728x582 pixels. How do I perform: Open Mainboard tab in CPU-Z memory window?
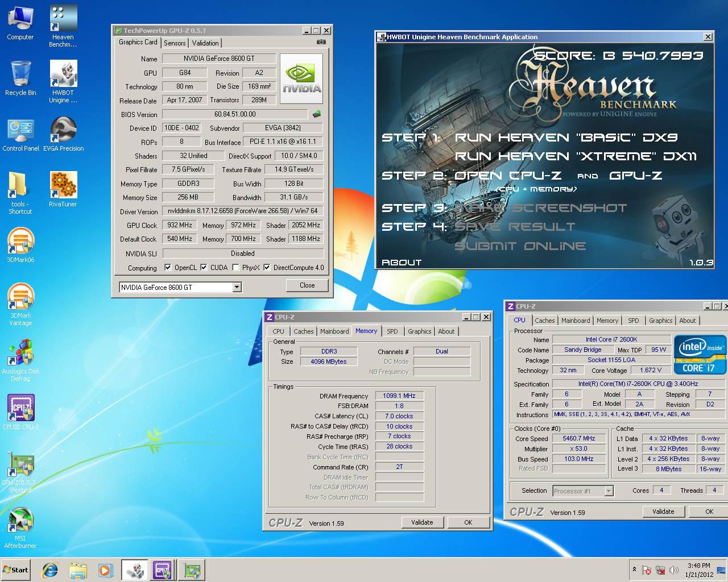334,331
